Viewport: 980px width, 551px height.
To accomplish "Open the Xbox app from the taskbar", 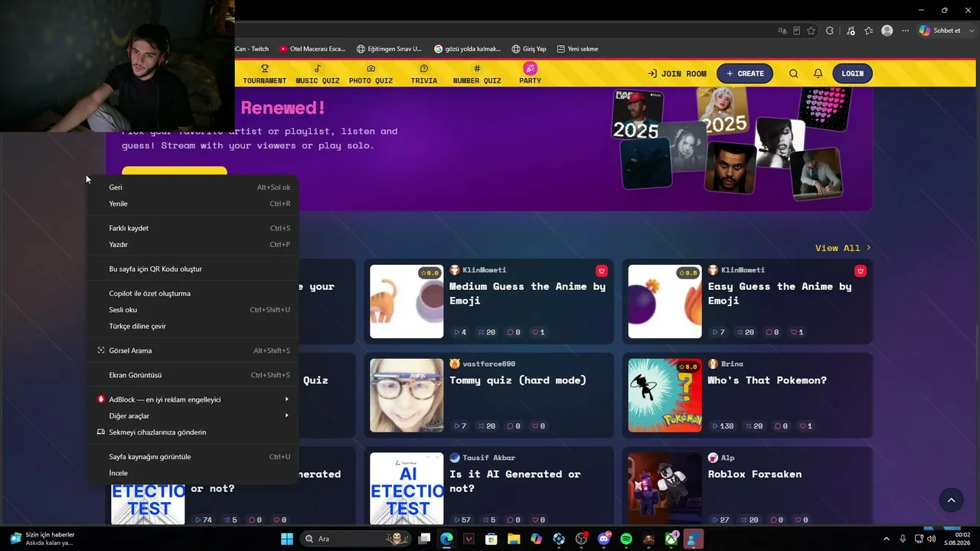I will tap(671, 539).
